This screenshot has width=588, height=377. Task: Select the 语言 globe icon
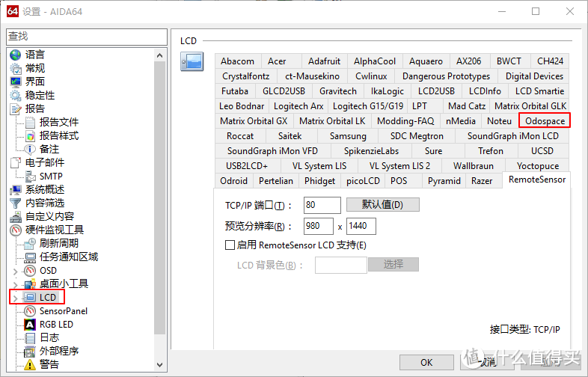16,55
